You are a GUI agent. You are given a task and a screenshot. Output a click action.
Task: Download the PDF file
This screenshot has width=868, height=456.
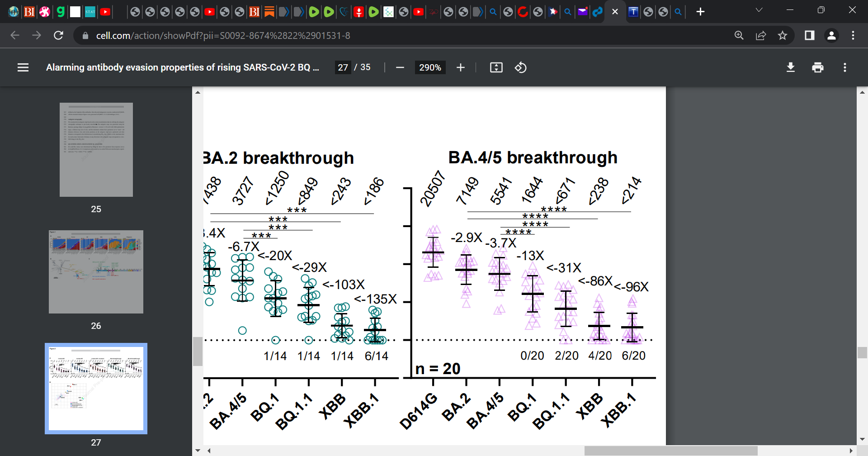[x=790, y=67]
